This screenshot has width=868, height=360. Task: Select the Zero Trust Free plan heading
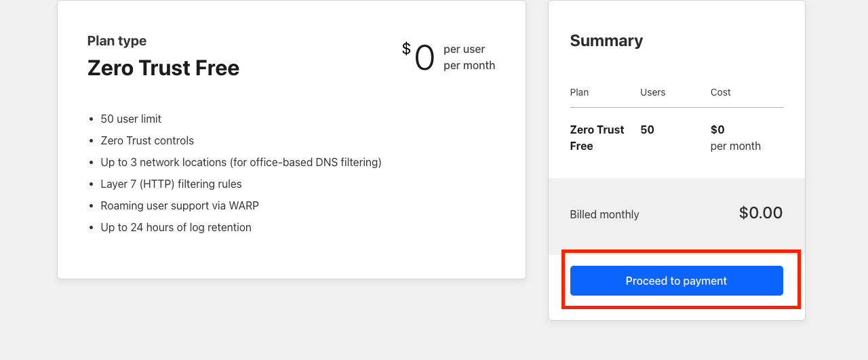click(x=163, y=68)
